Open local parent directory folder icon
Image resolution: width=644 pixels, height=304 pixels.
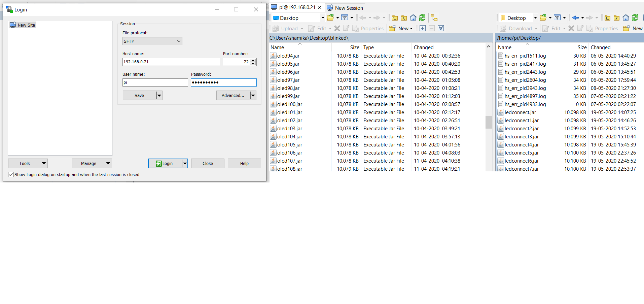[395, 18]
